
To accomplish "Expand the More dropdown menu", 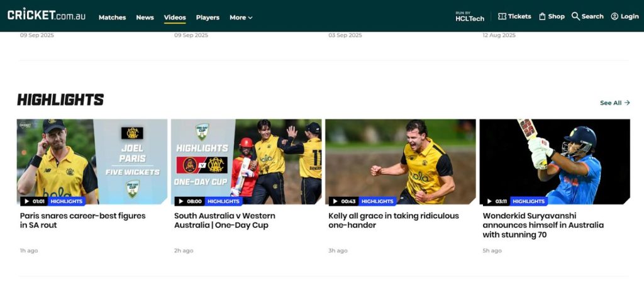I will pos(241,18).
